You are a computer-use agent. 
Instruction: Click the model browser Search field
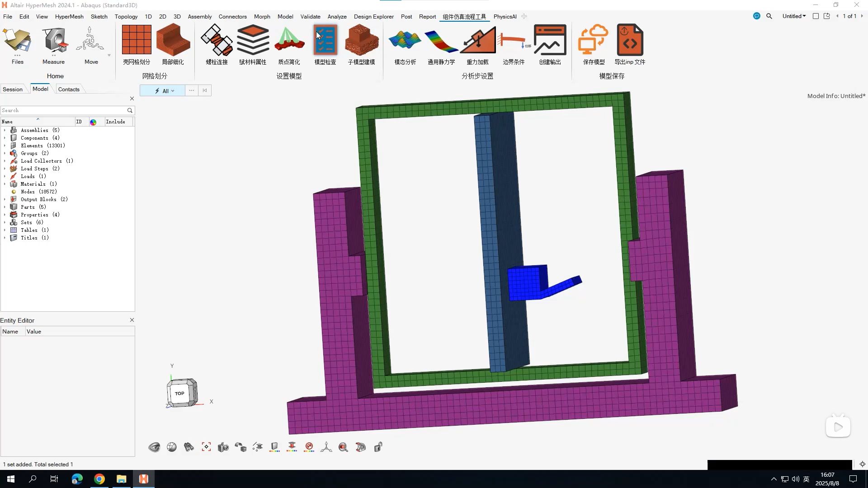[x=63, y=110]
